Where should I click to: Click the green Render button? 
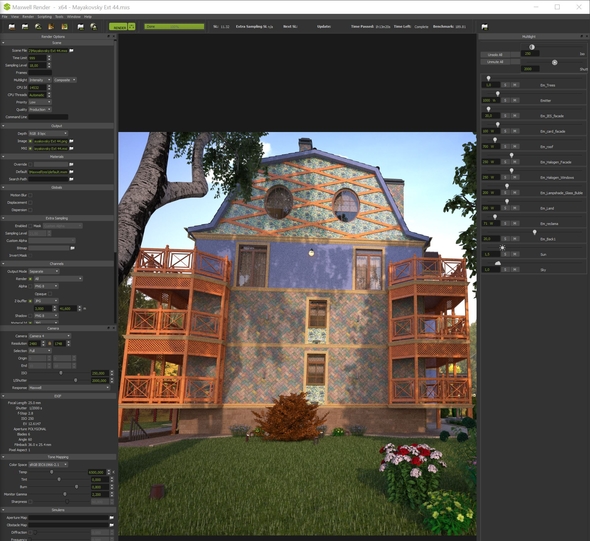pyautogui.click(x=118, y=27)
